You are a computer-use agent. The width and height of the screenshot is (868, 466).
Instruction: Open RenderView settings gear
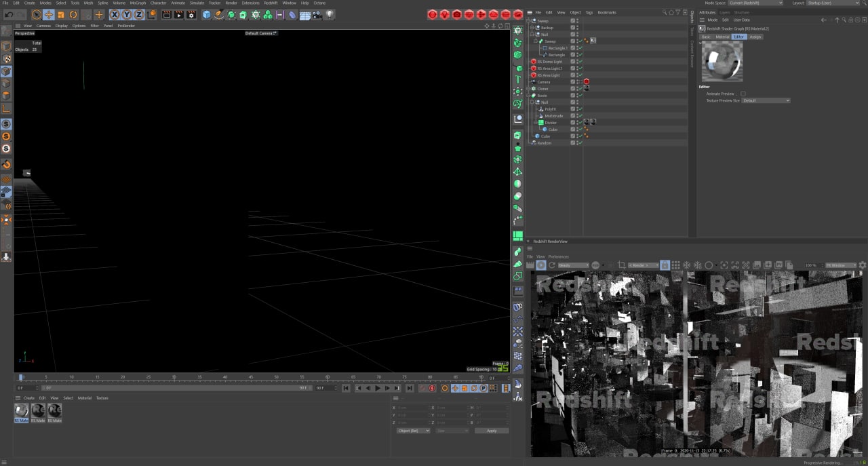click(x=863, y=265)
